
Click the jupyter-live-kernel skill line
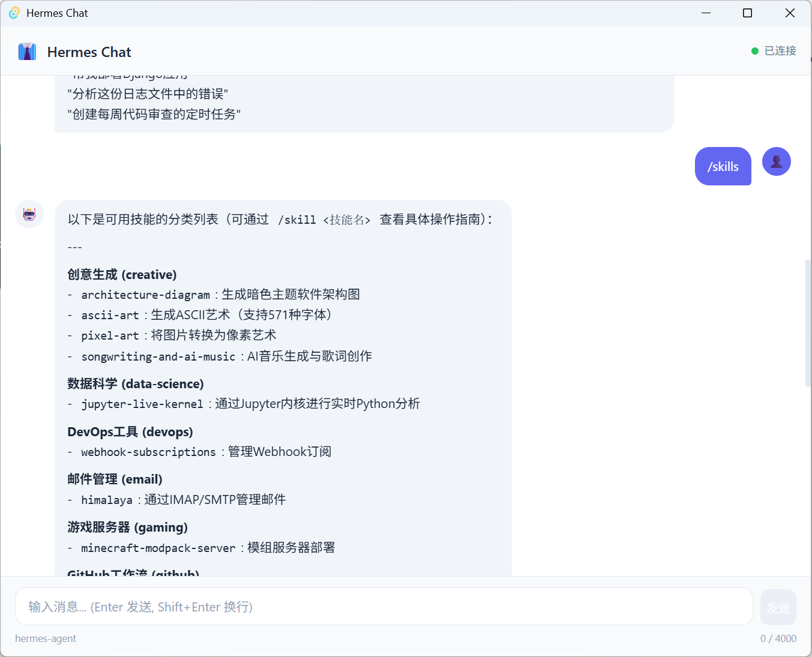click(244, 404)
